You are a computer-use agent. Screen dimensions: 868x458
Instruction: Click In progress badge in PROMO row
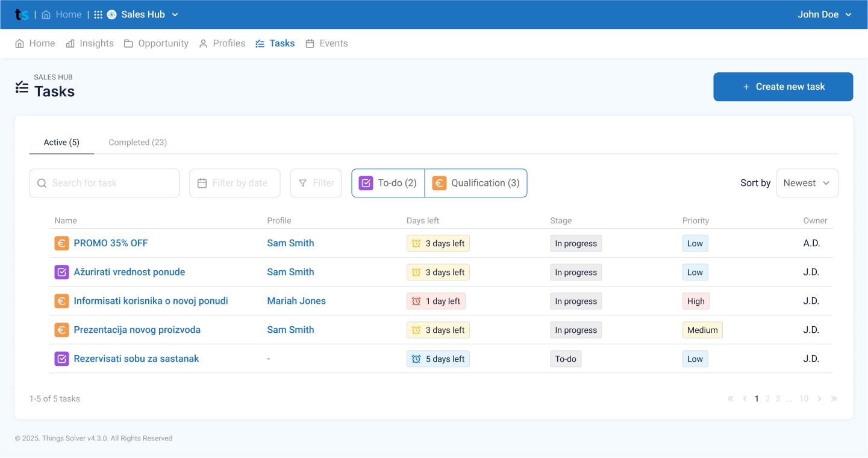tap(576, 243)
